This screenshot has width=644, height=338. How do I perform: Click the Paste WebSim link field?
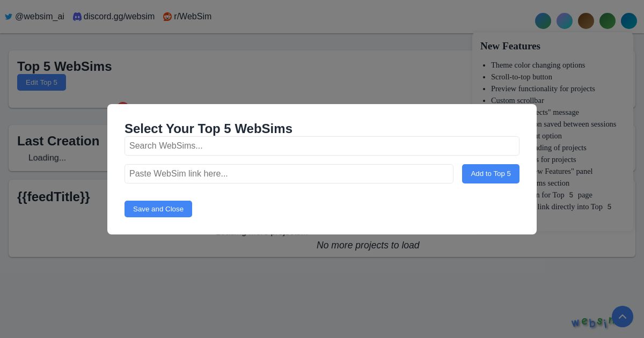click(x=289, y=174)
